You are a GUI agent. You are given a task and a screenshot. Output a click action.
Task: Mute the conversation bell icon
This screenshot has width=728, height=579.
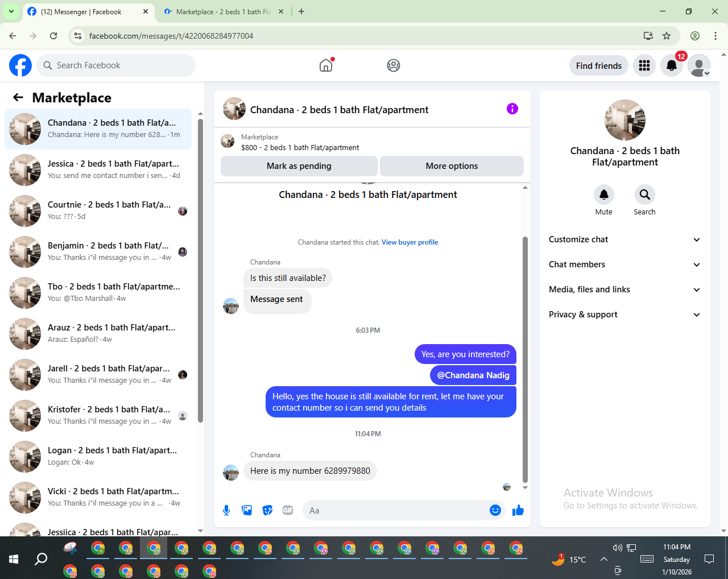click(604, 195)
